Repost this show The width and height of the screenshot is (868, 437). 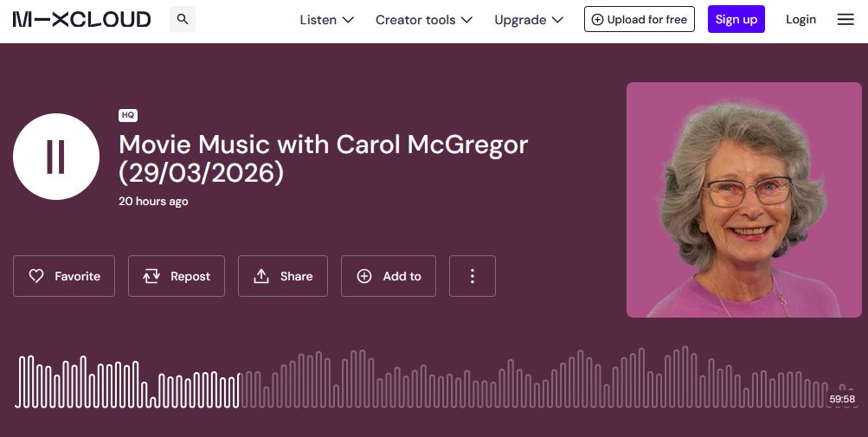(177, 276)
